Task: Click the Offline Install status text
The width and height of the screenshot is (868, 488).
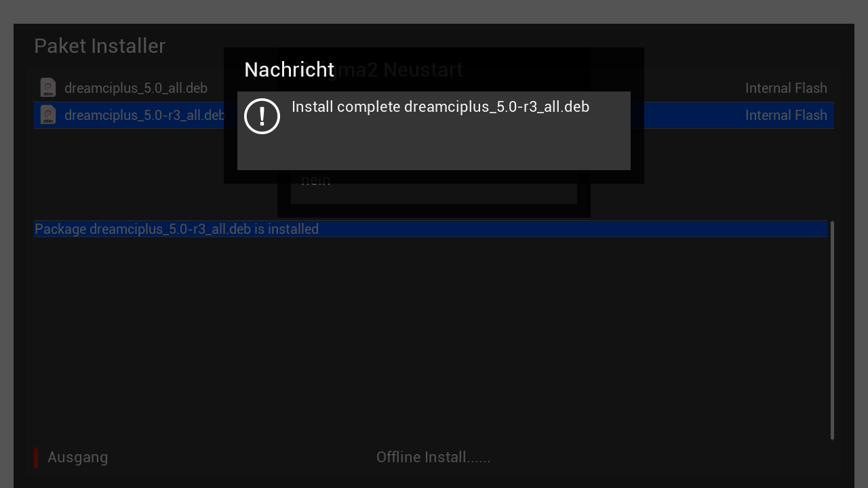Action: tap(433, 457)
